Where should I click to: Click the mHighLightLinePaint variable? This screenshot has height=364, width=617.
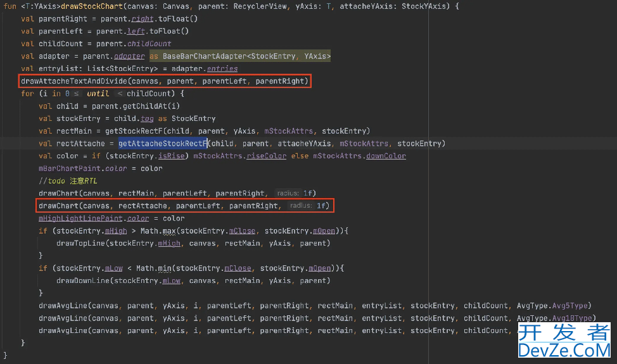click(x=80, y=218)
